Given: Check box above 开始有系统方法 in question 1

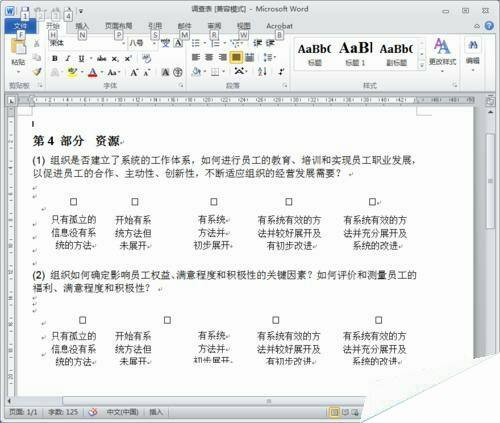Looking at the screenshot, I should [135, 202].
